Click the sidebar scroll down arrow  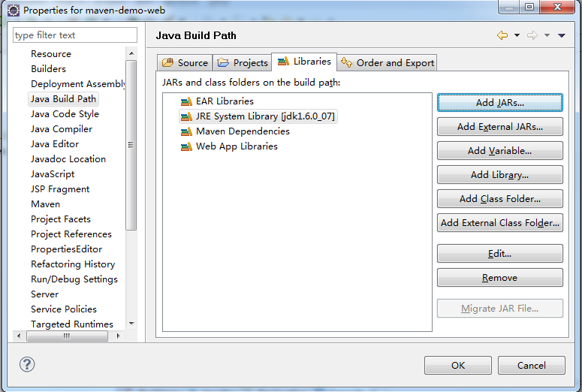(131, 324)
